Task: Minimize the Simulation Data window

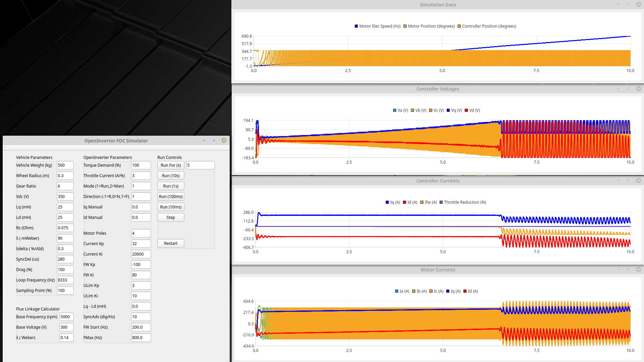Action: (x=618, y=4)
